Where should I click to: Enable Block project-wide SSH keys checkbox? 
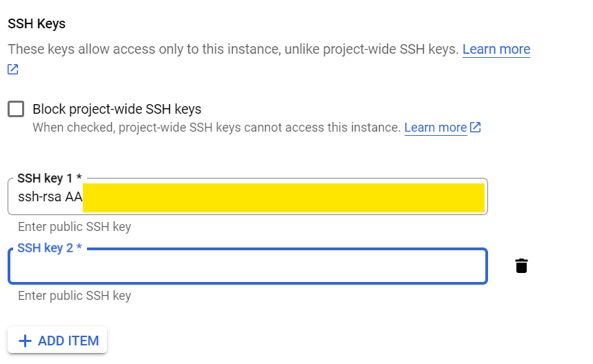16,109
